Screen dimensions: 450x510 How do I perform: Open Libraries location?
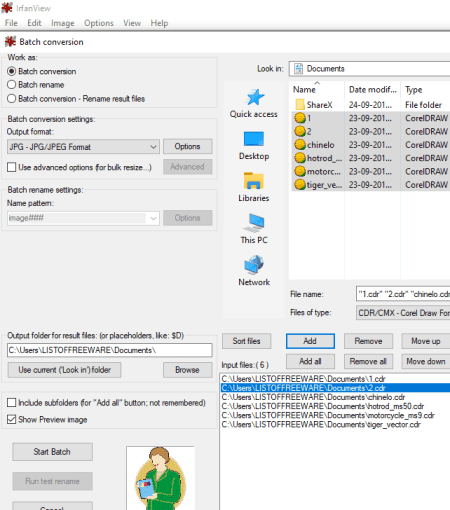coord(254,187)
